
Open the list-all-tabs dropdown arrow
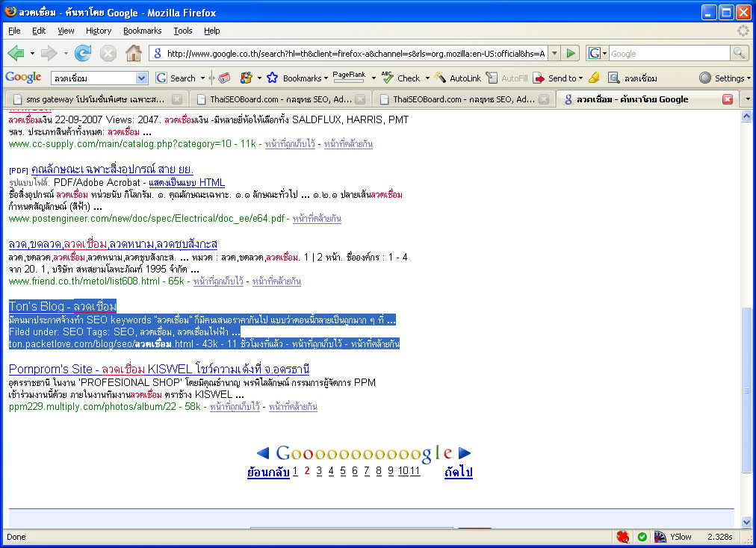point(748,99)
